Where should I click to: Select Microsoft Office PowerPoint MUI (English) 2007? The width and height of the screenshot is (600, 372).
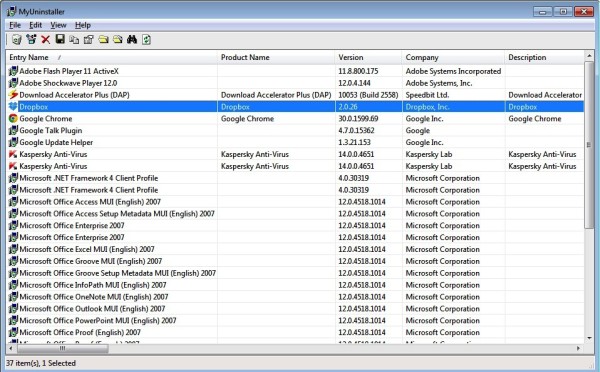[98, 320]
